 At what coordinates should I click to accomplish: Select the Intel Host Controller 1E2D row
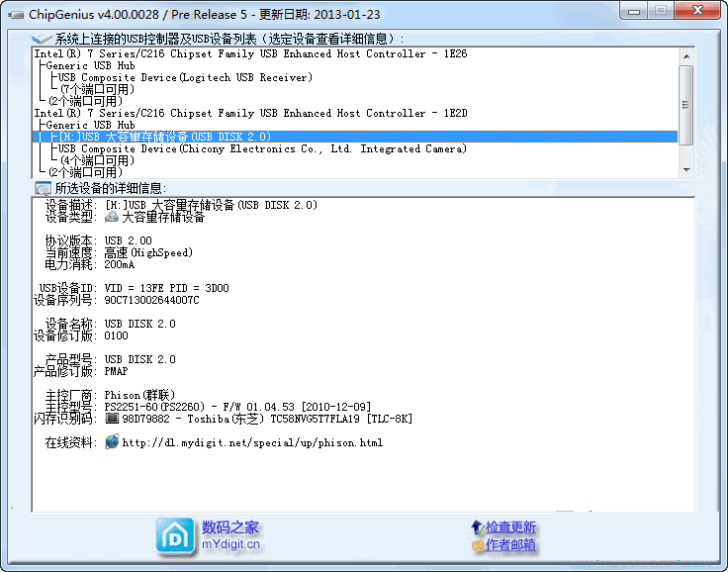point(250,114)
